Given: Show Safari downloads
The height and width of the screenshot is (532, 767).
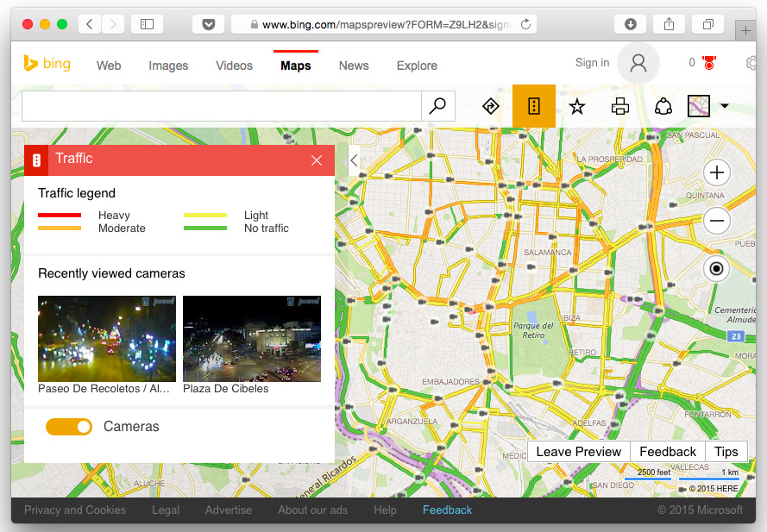Looking at the screenshot, I should [631, 24].
